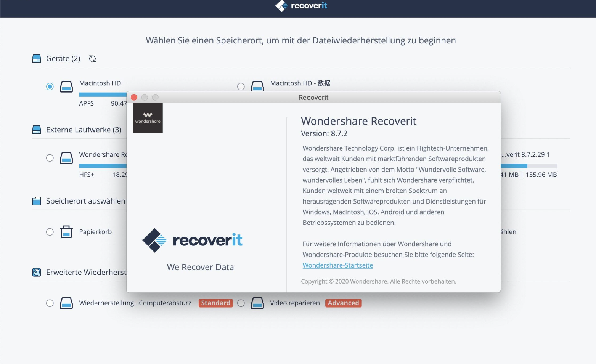
Task: Click the Copyright 2020 Wondershare notice
Action: [x=378, y=281]
